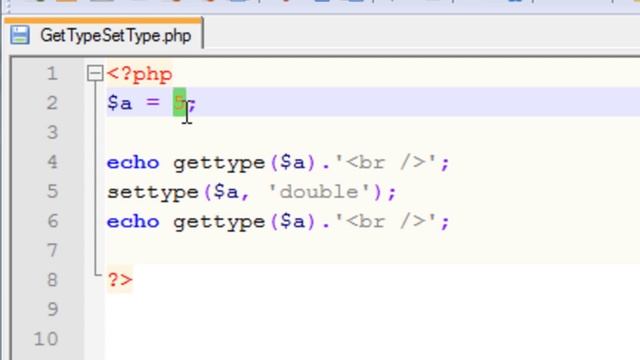Click line number 6 in margin
This screenshot has width=640, height=360.
point(52,221)
